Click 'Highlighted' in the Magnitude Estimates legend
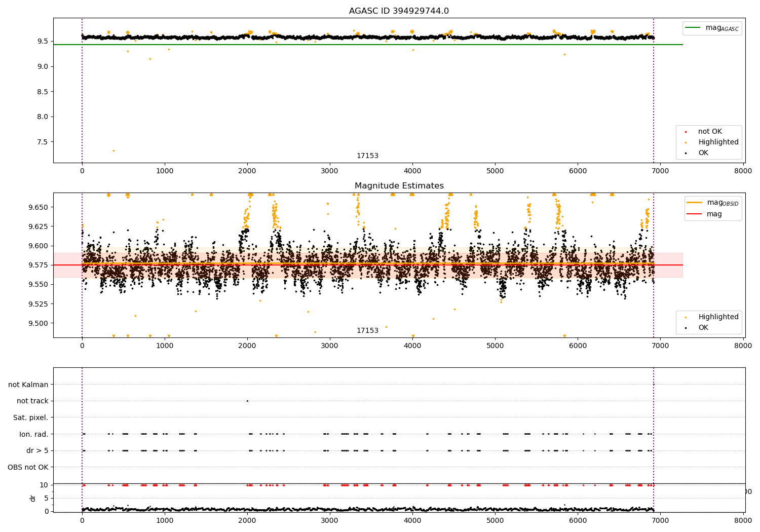760x532 pixels. click(718, 317)
